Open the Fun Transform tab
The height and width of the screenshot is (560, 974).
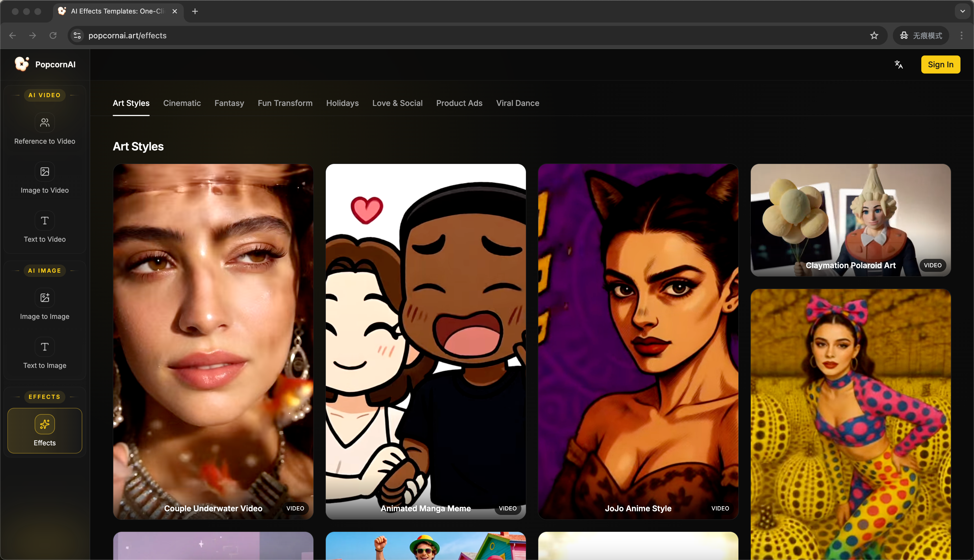pos(285,103)
